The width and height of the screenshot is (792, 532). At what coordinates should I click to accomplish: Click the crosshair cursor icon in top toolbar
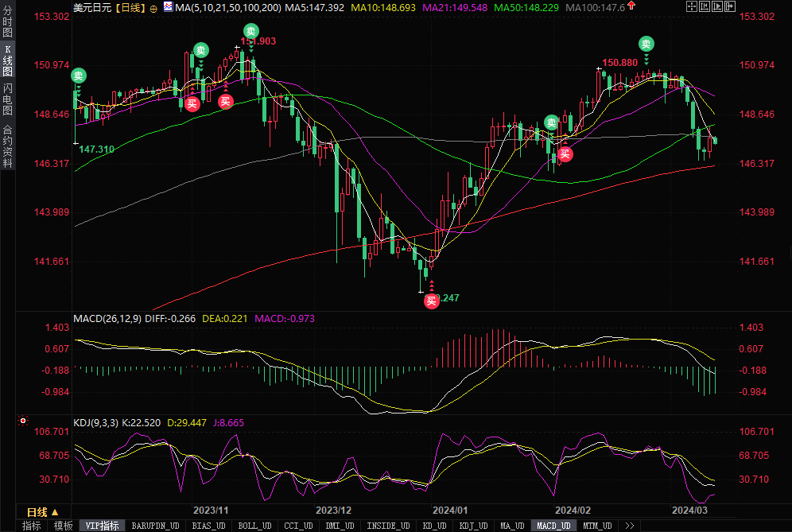click(x=691, y=7)
